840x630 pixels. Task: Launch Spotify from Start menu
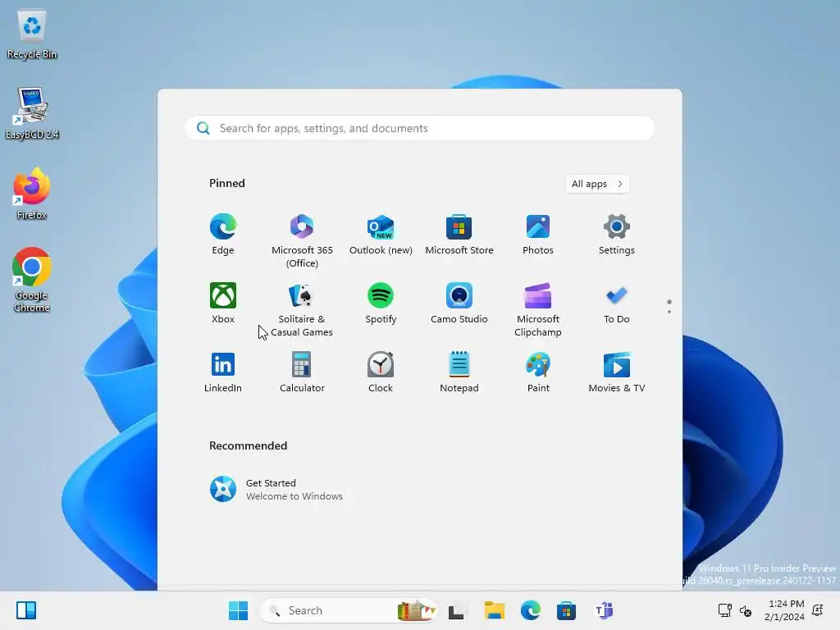click(x=381, y=304)
